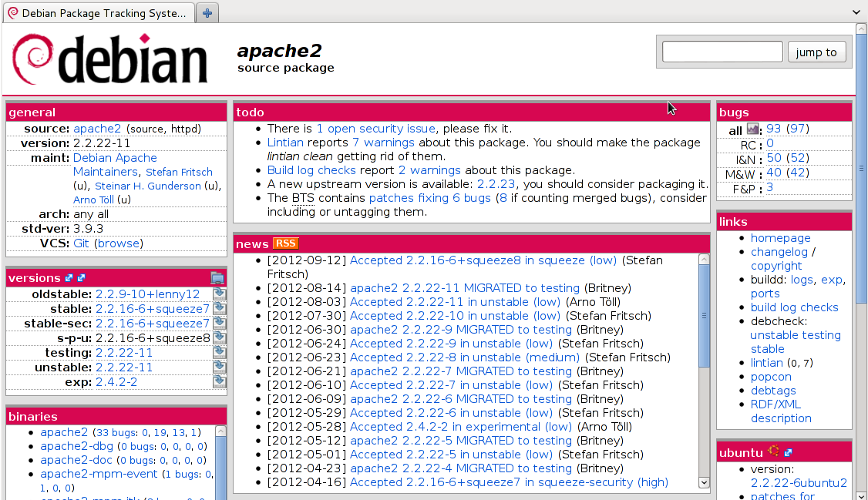868x500 pixels.
Task: Open ubuntu version 2.2.22-6ubuntu2 link
Action: pyautogui.click(x=799, y=483)
